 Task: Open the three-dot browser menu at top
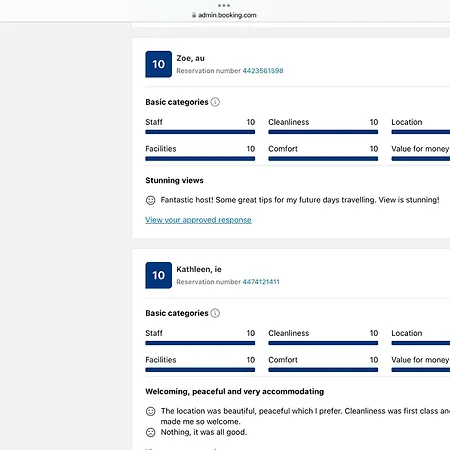point(224,5)
